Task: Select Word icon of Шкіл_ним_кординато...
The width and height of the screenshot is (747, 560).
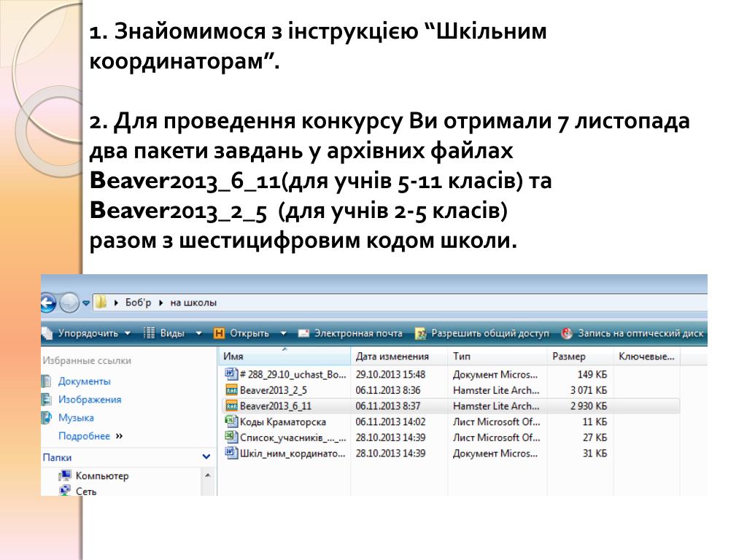Action: click(x=231, y=452)
